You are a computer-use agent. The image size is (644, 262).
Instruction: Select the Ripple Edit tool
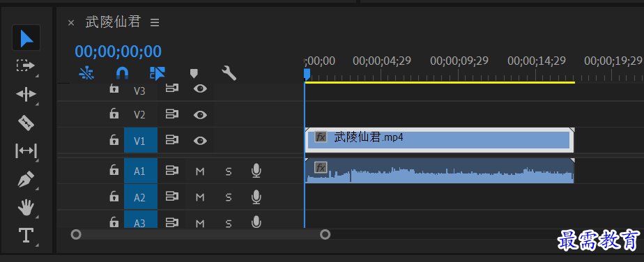tap(26, 94)
